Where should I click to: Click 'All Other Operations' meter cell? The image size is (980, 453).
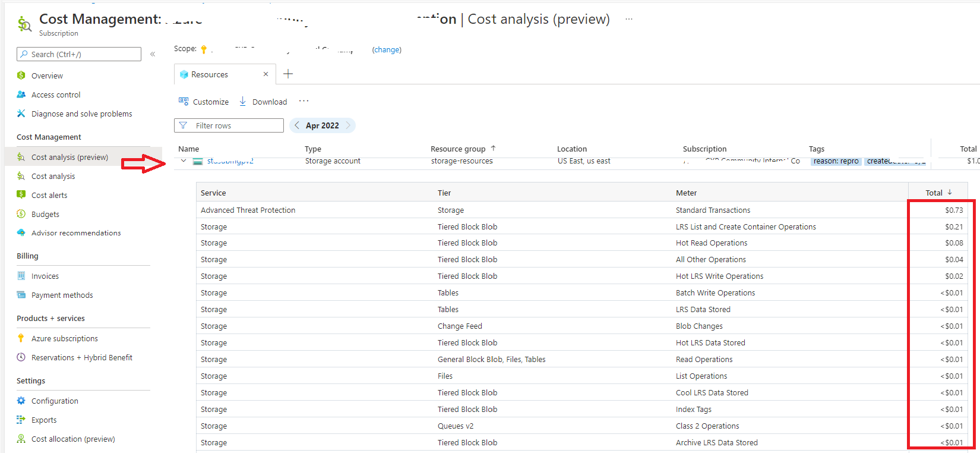tap(711, 259)
